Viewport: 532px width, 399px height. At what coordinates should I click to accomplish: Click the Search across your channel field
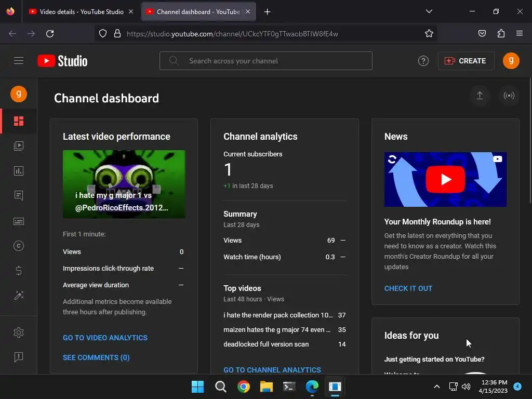point(265,61)
